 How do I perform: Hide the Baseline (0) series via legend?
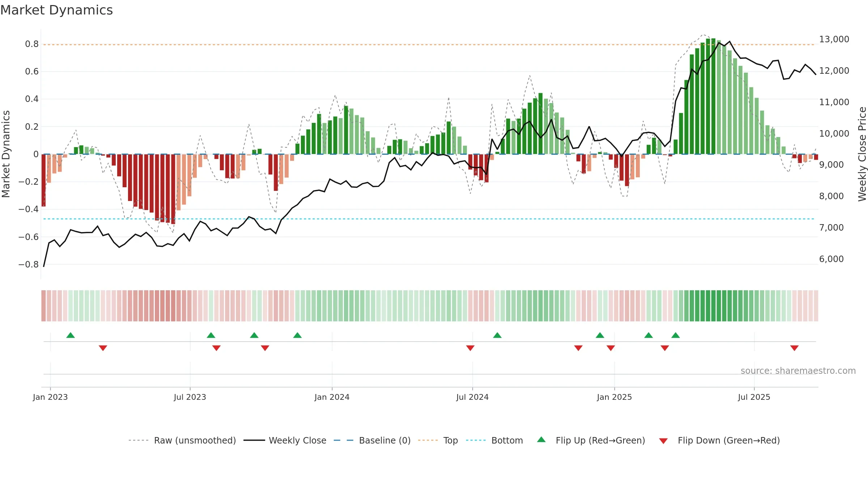click(x=372, y=440)
